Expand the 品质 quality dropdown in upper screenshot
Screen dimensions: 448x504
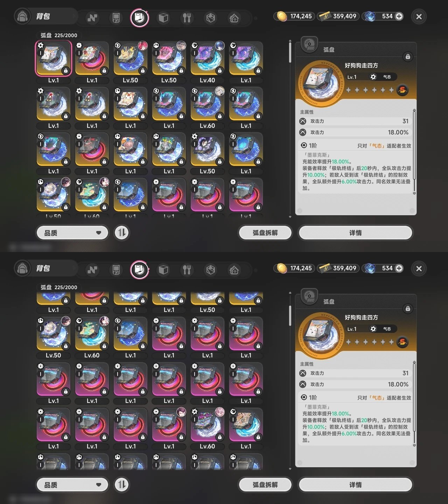72,233
